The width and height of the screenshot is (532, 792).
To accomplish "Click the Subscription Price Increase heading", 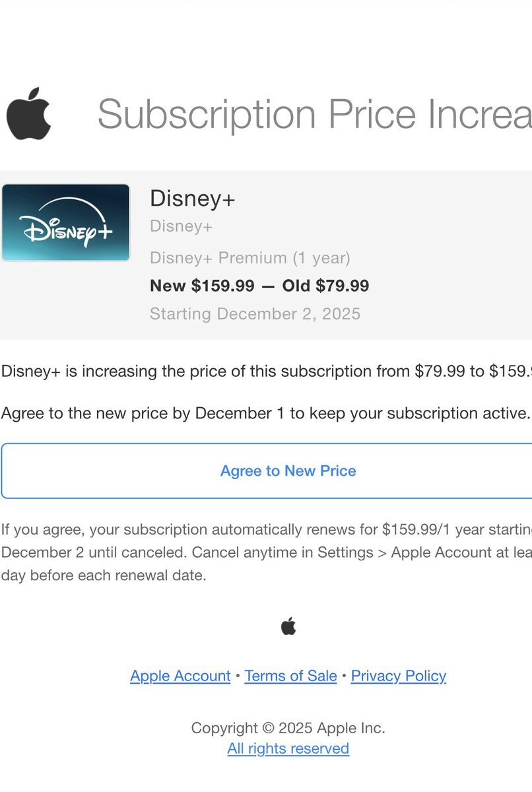I will pos(314,114).
